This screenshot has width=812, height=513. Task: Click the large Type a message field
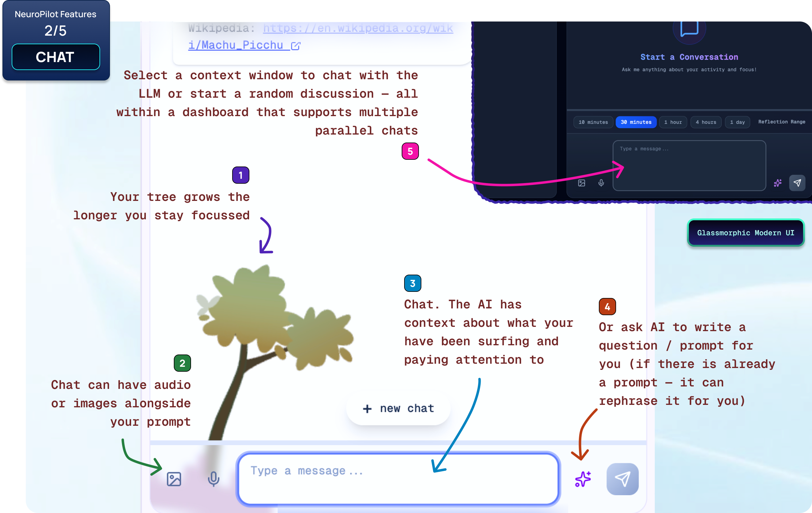(x=398, y=479)
